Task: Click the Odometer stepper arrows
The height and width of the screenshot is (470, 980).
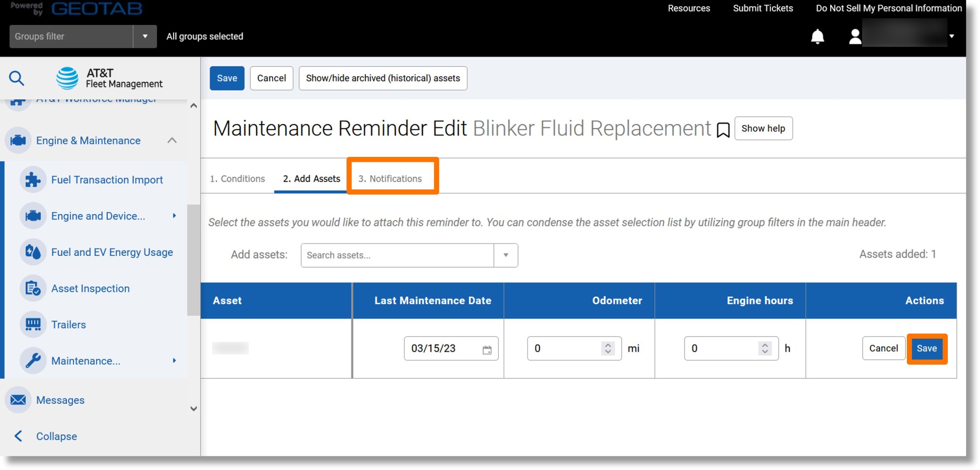Action: coord(608,348)
